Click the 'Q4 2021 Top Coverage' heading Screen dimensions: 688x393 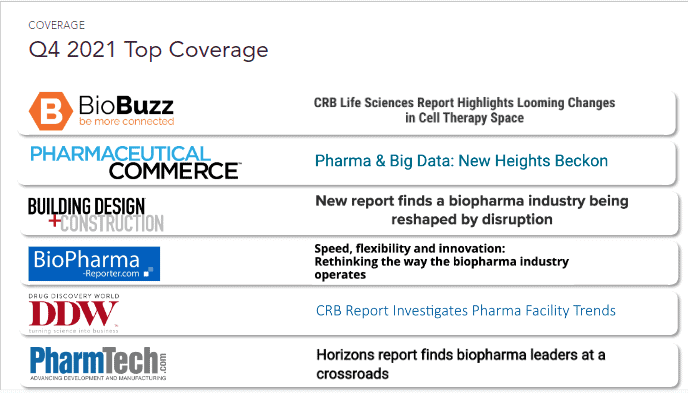(148, 50)
